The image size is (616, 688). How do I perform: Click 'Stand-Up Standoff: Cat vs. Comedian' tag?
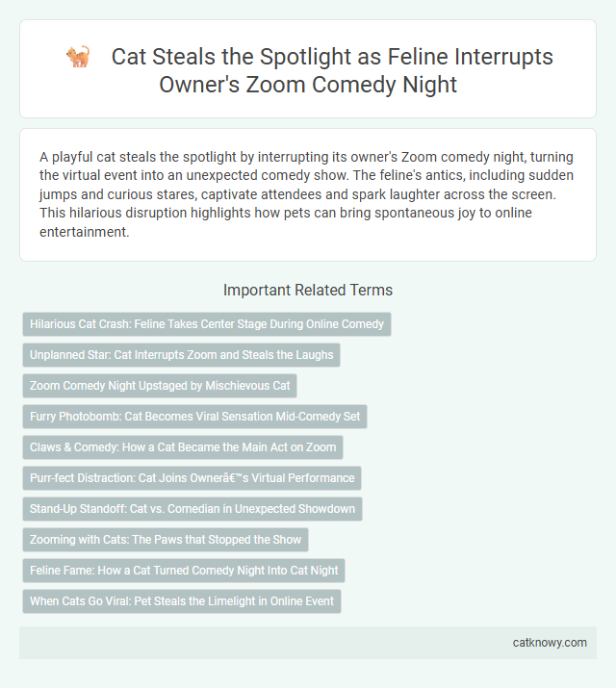(x=192, y=508)
